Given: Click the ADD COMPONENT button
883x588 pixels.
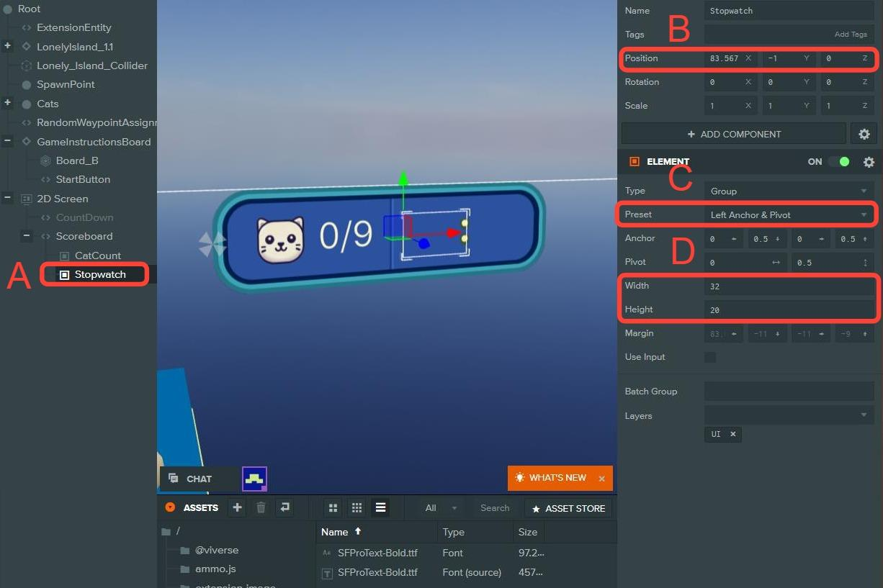Looking at the screenshot, I should [733, 134].
